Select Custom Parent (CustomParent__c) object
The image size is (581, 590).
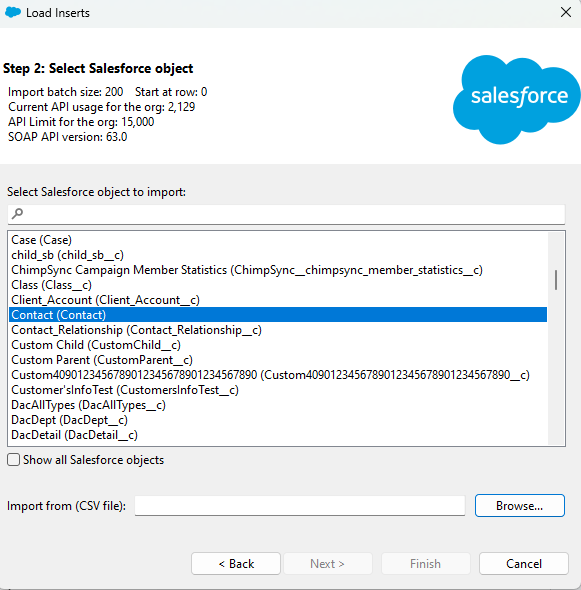pyautogui.click(x=278, y=360)
